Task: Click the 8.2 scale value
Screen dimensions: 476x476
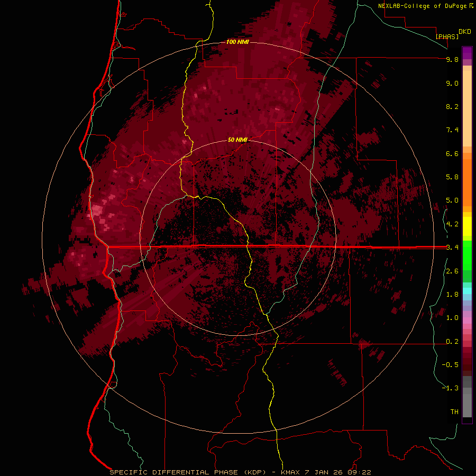Action: tap(452, 106)
